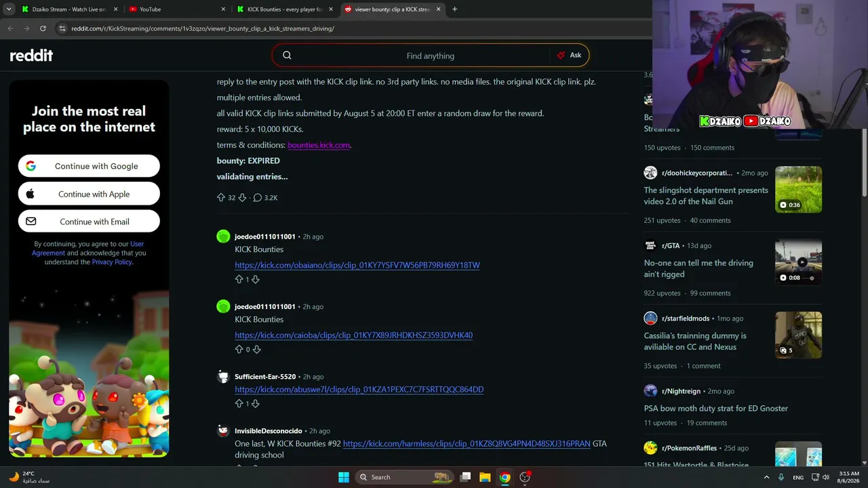Viewport: 868px width, 488px height.
Task: Open joedoe0111011001 profile on caioba clip comment
Action: [265, 306]
